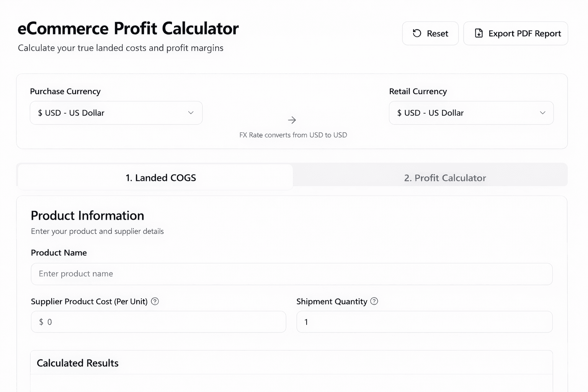
Task: Click the Export PDF Report button
Action: (516, 33)
